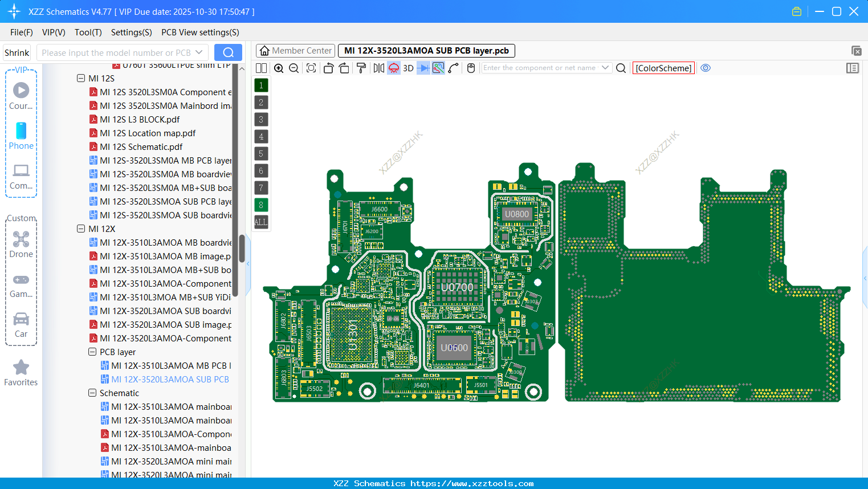868x489 pixels.
Task: Open the 3D view of the PCB
Action: (408, 68)
